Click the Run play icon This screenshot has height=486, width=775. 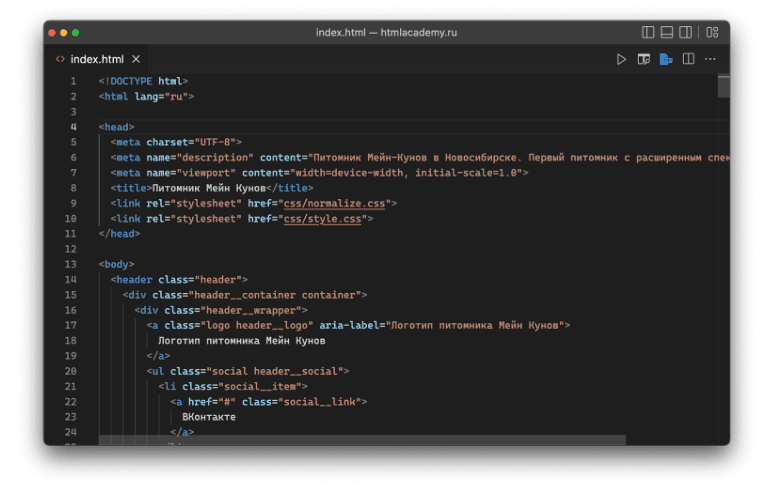point(621,59)
